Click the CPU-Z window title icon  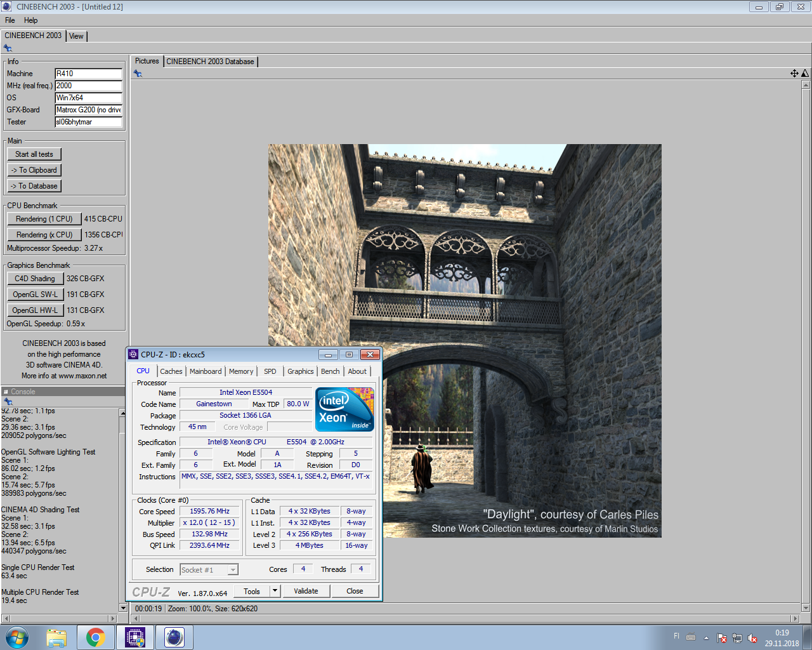(x=133, y=354)
